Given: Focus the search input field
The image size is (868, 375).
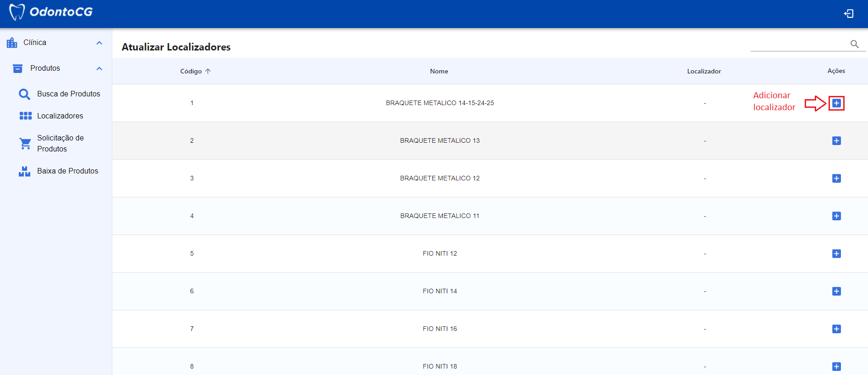Looking at the screenshot, I should 798,44.
